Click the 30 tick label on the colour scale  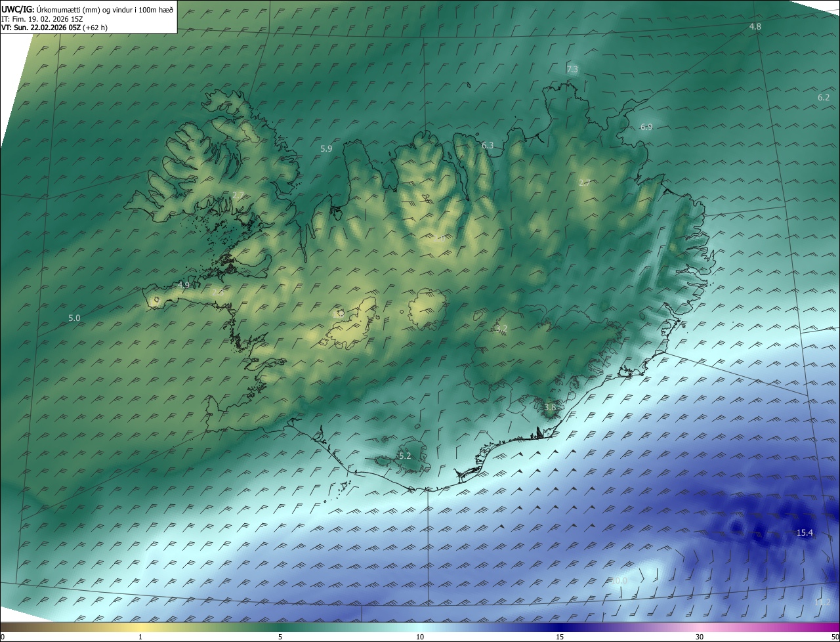point(700,637)
